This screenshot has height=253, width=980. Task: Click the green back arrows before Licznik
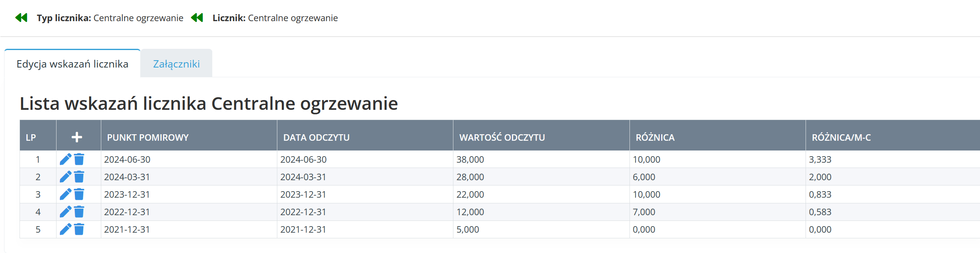[x=197, y=17]
